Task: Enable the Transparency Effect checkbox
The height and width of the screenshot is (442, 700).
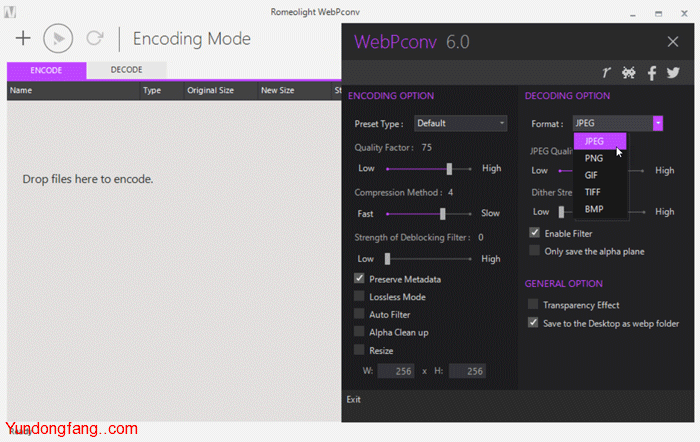Action: click(x=533, y=304)
